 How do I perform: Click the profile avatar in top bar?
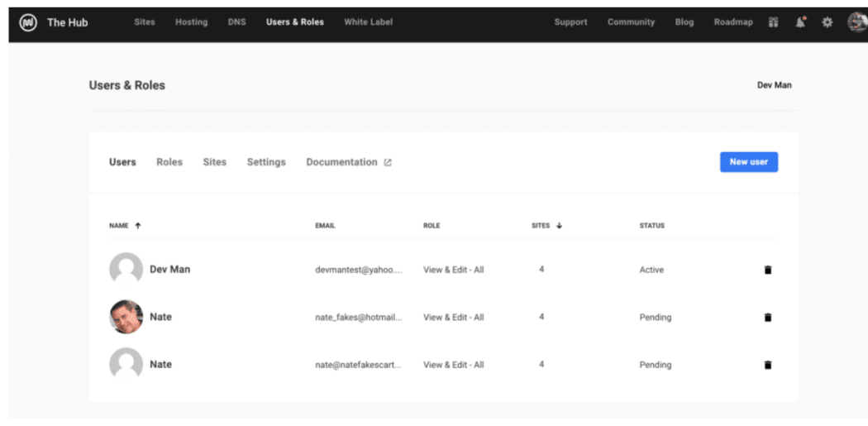pyautogui.click(x=857, y=22)
